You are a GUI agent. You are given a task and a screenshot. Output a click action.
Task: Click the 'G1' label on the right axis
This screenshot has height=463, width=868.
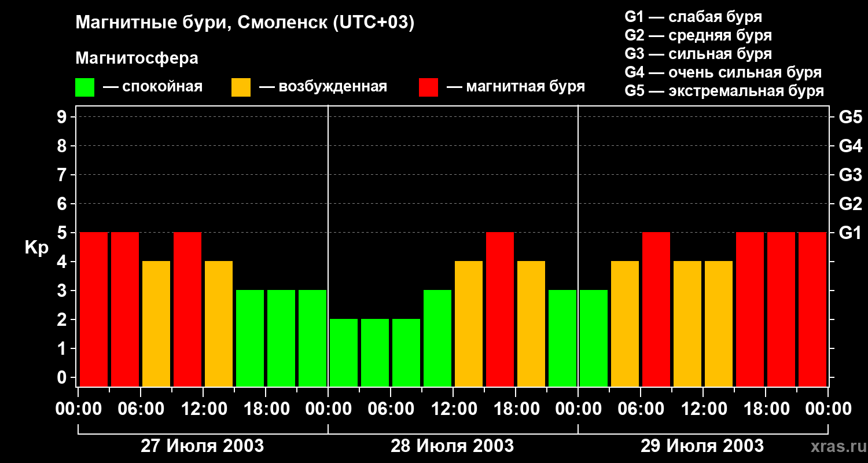(850, 233)
